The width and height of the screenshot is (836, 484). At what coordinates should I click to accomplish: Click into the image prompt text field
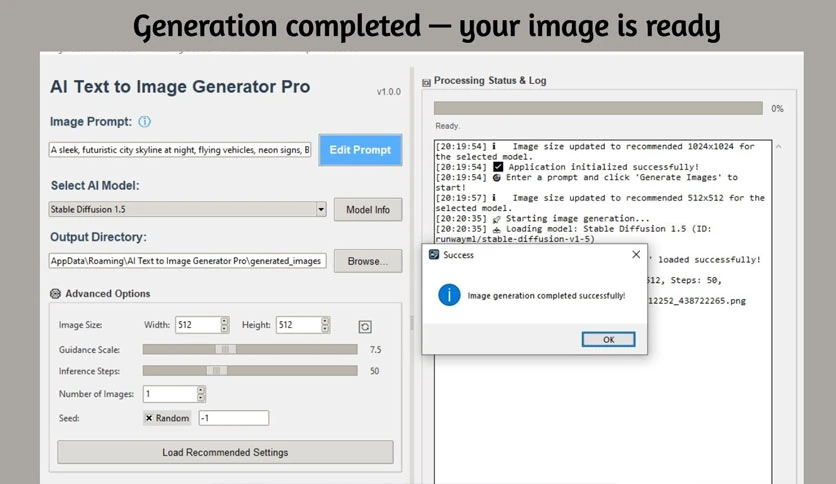pos(180,150)
